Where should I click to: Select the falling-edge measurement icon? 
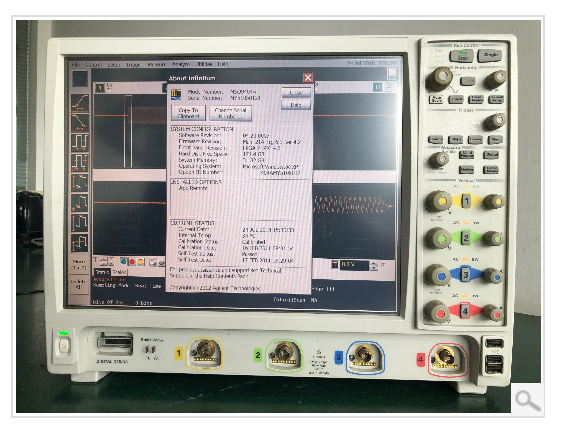(80, 122)
